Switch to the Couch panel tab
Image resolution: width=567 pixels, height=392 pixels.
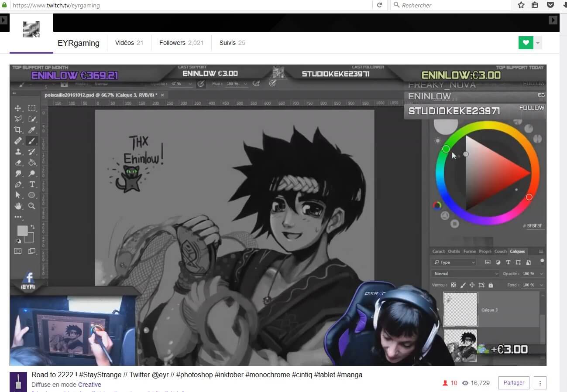(500, 252)
